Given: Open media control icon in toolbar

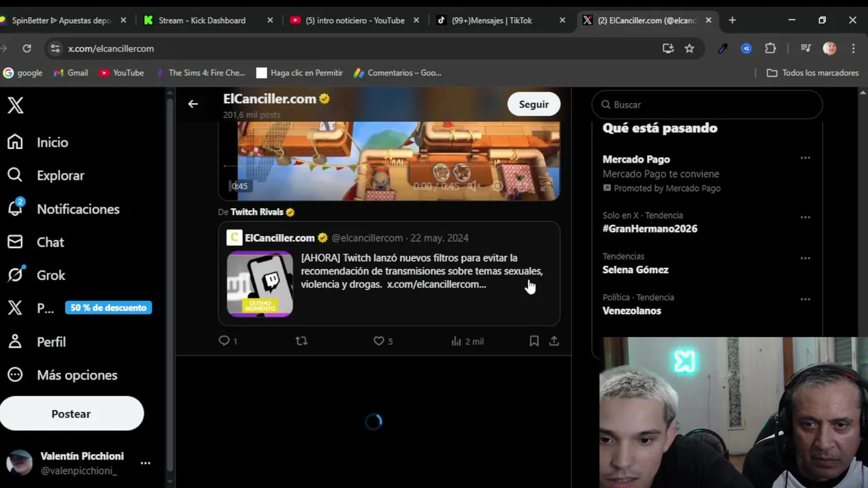Looking at the screenshot, I should click(806, 48).
